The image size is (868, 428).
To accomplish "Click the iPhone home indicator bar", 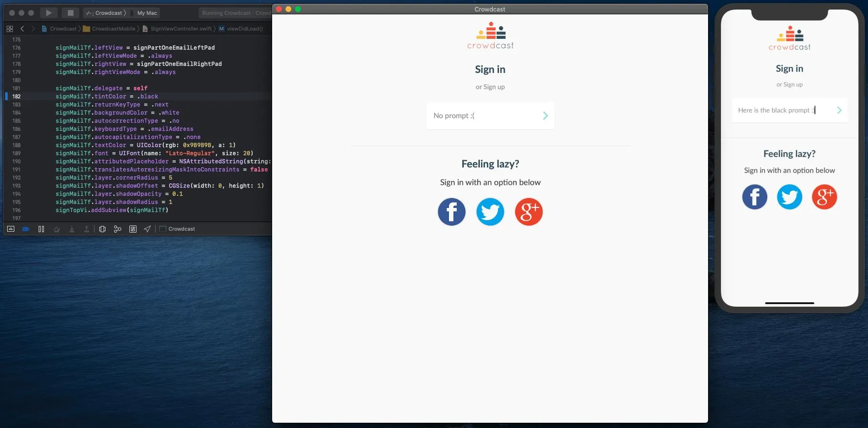I will coord(790,303).
